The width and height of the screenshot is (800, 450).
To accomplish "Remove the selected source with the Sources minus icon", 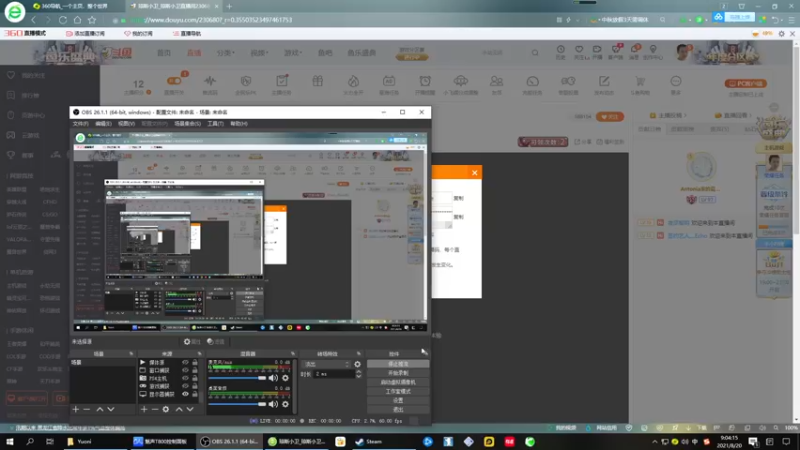I will [155, 409].
